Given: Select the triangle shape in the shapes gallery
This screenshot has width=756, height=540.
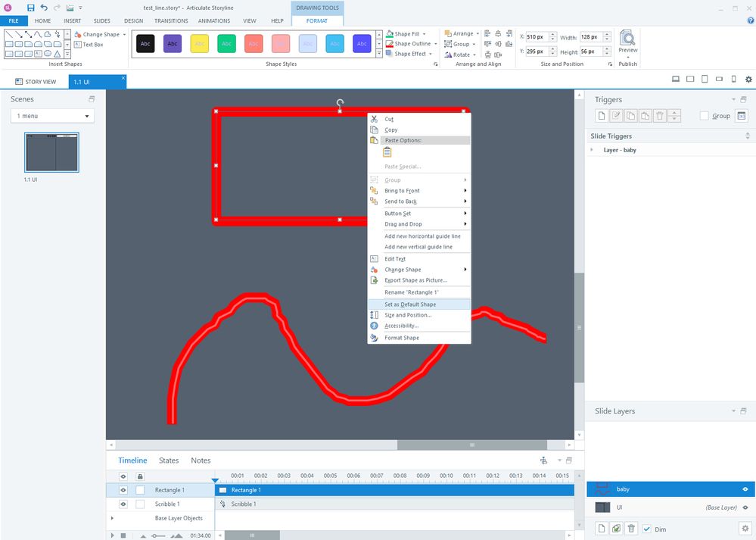Looking at the screenshot, I should tap(58, 54).
